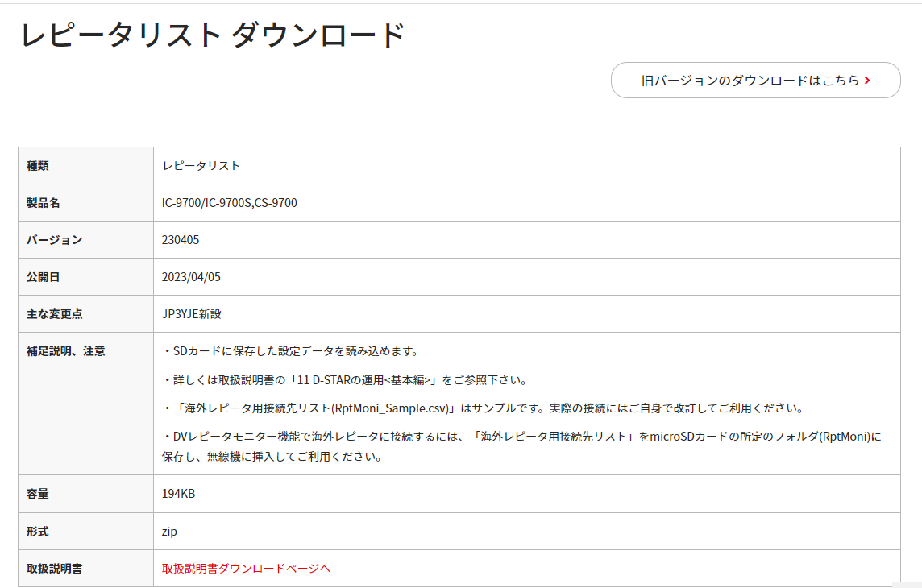Click the red chevron in the old version button
922x588 pixels.
pyautogui.click(x=867, y=81)
